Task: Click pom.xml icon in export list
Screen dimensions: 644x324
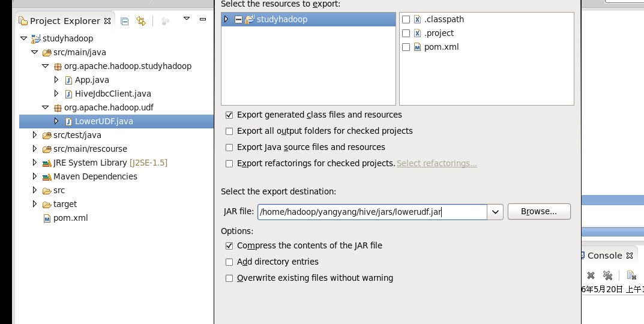Action: (417, 47)
